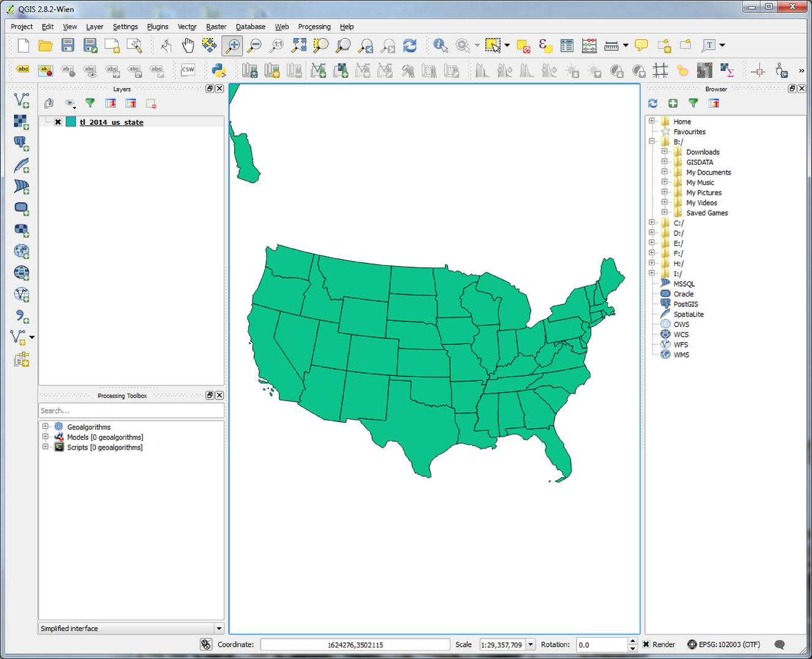Click the Identify Features tool
The width and height of the screenshot is (812, 659).
click(x=440, y=45)
